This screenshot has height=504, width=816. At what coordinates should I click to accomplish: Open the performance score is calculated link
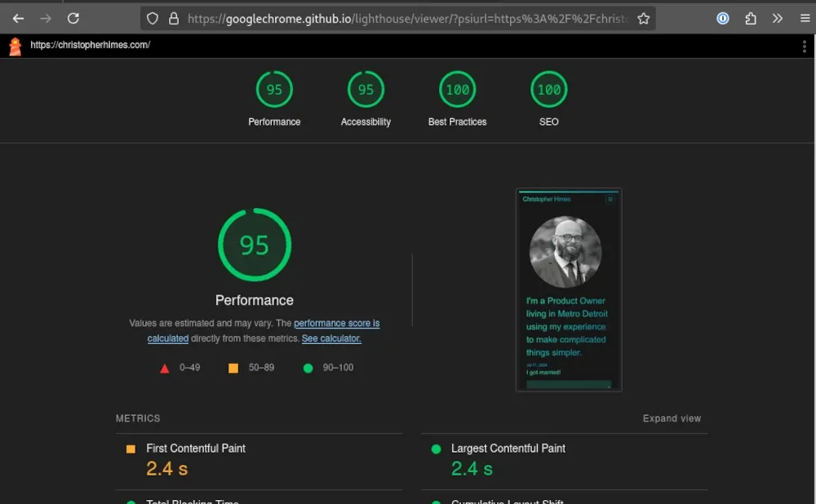(336, 323)
